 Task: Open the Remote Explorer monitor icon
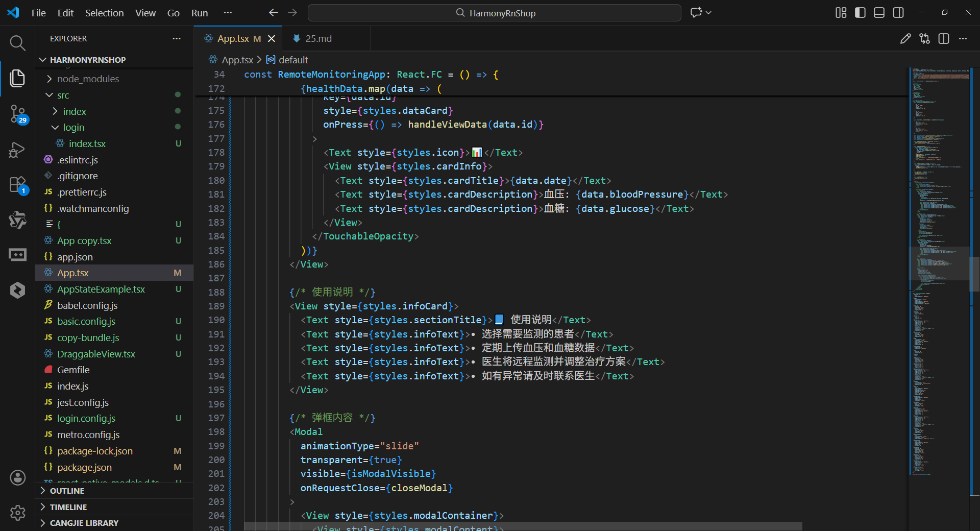tap(17, 254)
